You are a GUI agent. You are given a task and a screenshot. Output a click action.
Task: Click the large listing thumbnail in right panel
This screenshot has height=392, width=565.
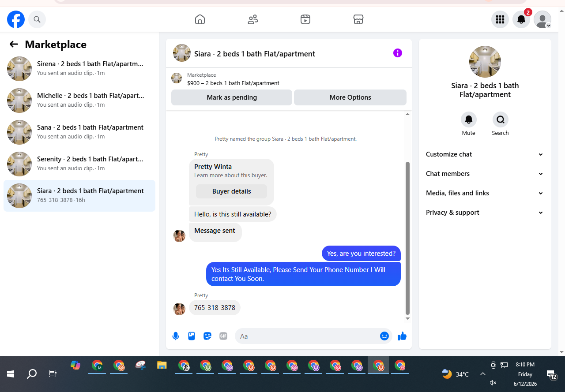click(x=485, y=62)
